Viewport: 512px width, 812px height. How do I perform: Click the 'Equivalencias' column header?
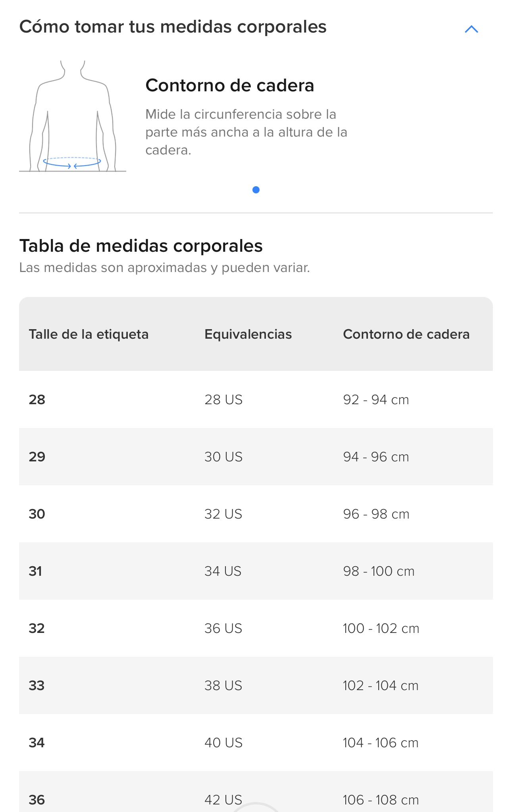[x=248, y=334]
